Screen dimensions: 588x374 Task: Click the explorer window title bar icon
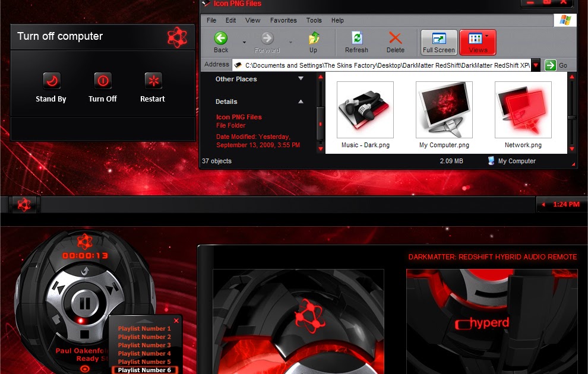[x=206, y=4]
